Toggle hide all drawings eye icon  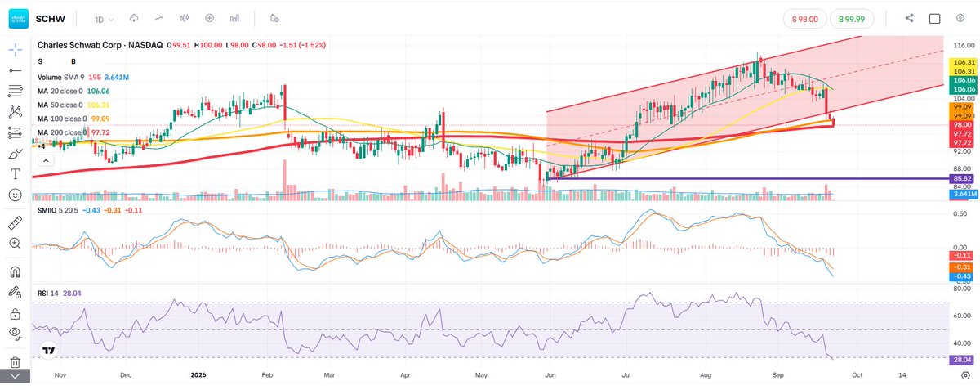15,333
